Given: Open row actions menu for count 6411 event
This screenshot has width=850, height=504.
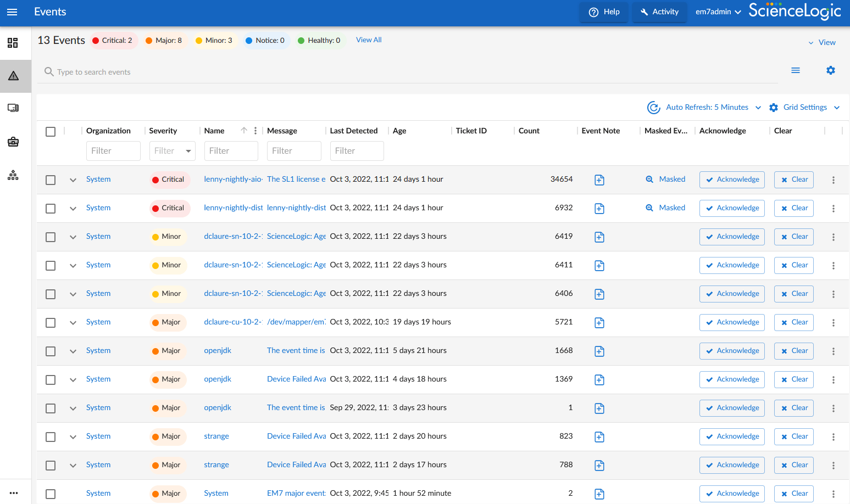Looking at the screenshot, I should tap(834, 266).
